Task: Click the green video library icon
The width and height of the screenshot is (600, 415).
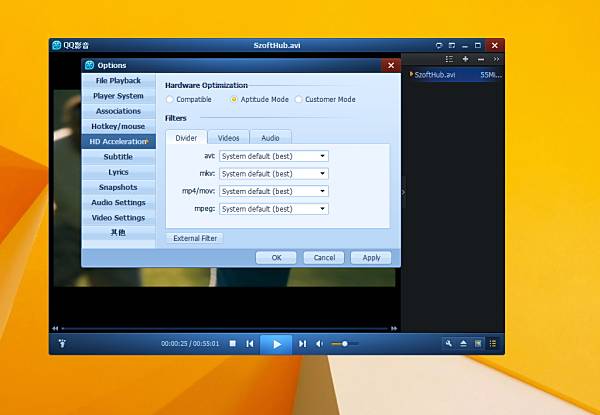Action: pyautogui.click(x=478, y=343)
